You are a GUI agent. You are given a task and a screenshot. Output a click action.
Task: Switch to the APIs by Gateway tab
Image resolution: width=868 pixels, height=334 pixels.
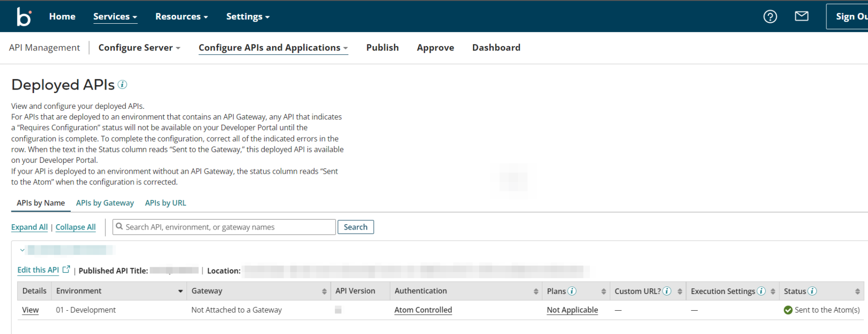click(x=105, y=203)
